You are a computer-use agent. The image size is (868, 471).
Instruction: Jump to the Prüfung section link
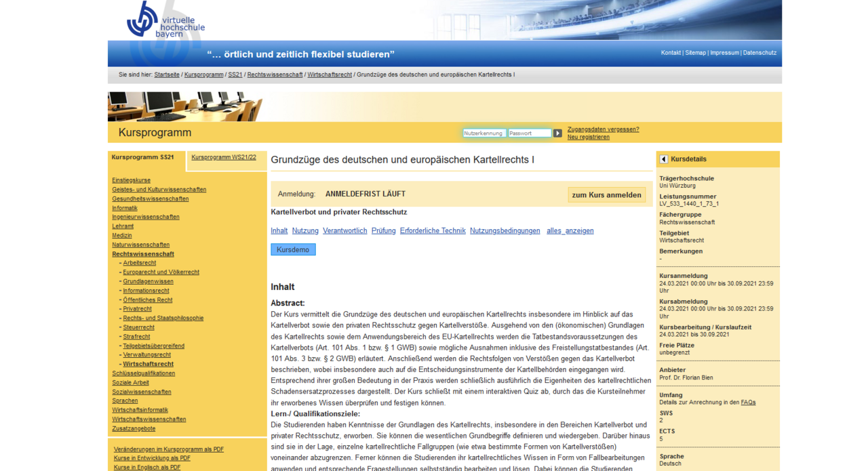click(383, 231)
